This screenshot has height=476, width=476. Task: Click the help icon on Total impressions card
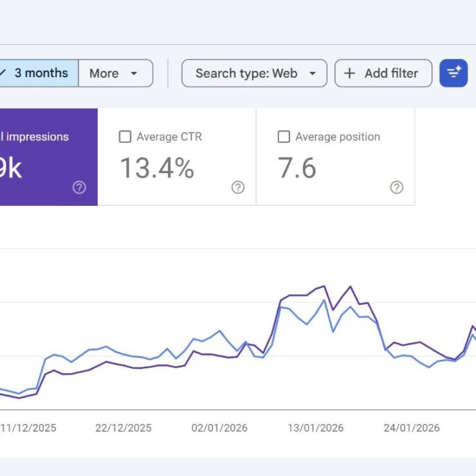click(x=79, y=187)
